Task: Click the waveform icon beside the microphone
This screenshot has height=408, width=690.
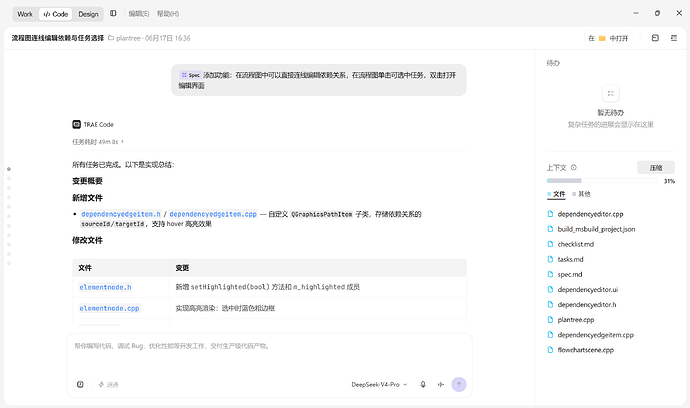Action: 440,385
